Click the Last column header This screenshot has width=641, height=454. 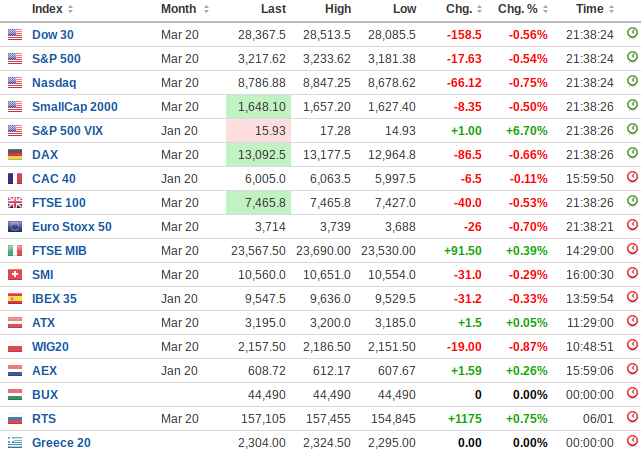(x=273, y=9)
